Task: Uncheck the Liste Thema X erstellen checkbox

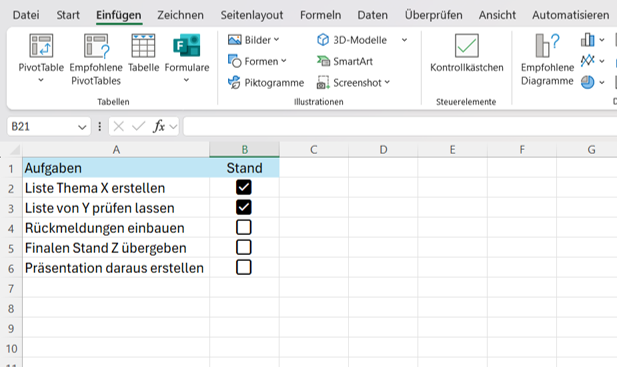Action: [244, 187]
